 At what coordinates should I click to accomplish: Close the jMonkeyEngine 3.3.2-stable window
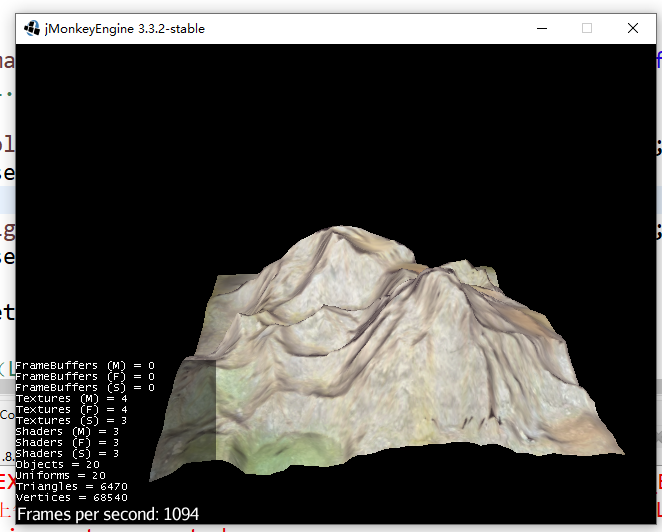click(632, 28)
